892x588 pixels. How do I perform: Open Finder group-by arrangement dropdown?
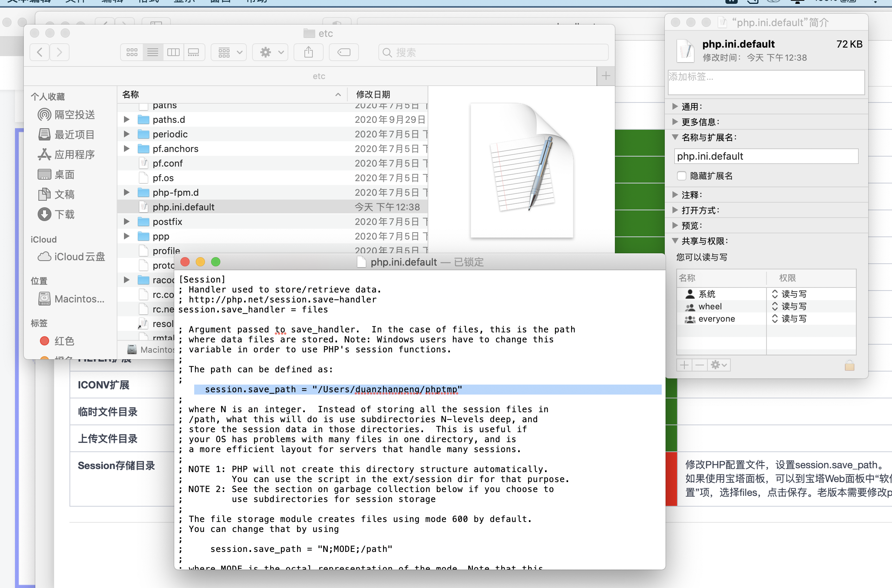[x=230, y=52]
